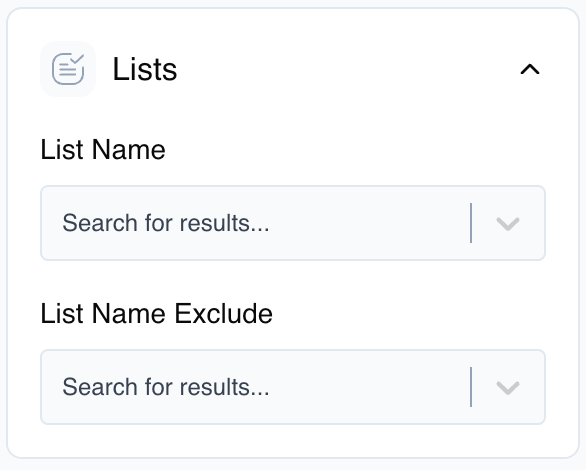Viewport: 586px width, 470px height.
Task: Click the List Name label
Action: [x=103, y=150]
